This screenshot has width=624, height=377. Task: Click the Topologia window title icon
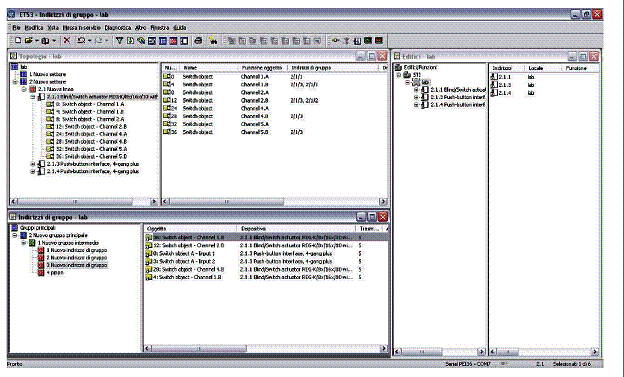coord(14,56)
